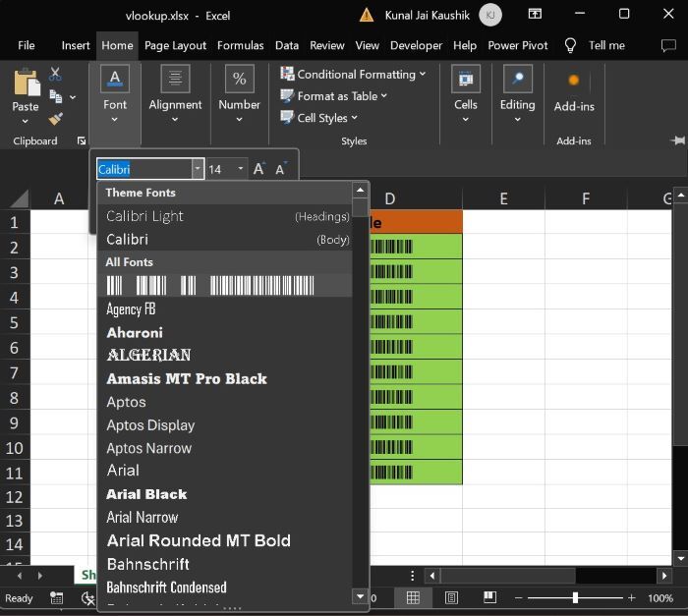Click the Cut scissors icon
Screen dimensions: 688x616
tap(55, 75)
